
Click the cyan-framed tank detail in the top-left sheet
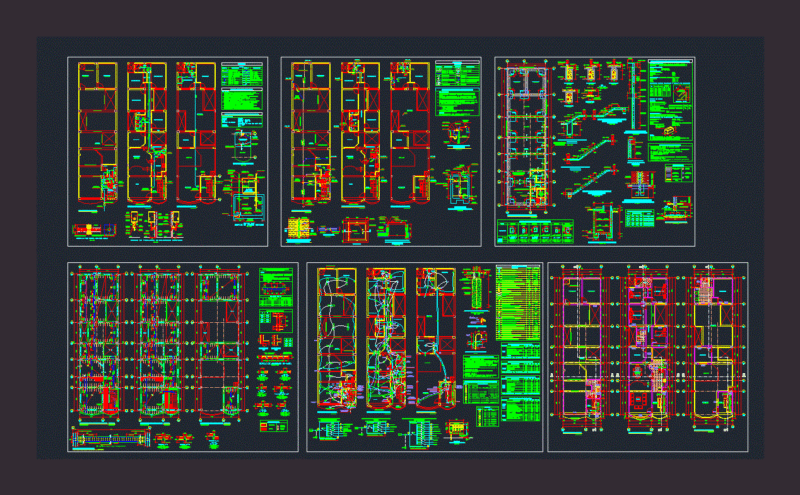click(x=248, y=207)
